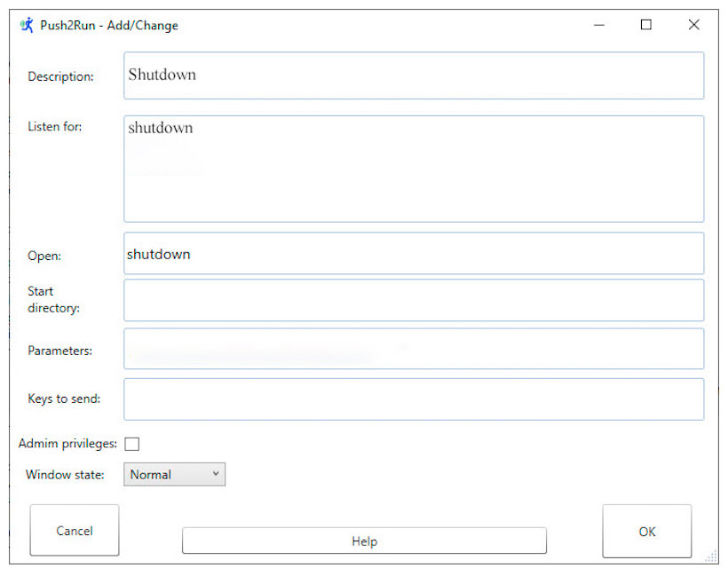Viewport: 728px width, 576px height.
Task: Focus the Listen for text area
Action: click(x=414, y=169)
